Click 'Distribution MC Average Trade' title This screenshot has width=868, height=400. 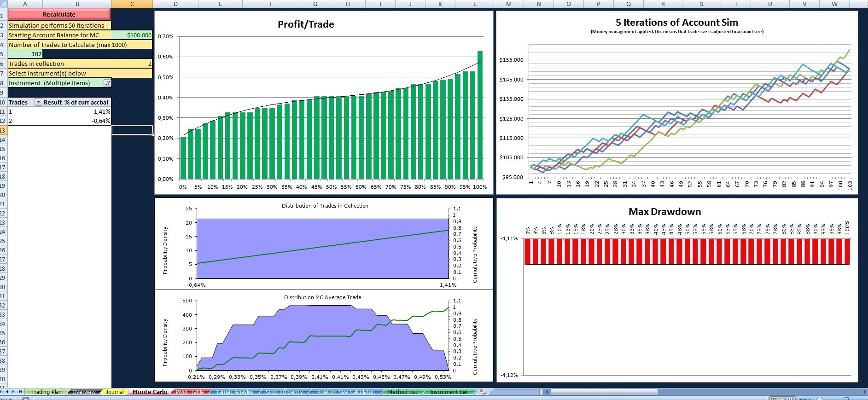[x=322, y=297]
